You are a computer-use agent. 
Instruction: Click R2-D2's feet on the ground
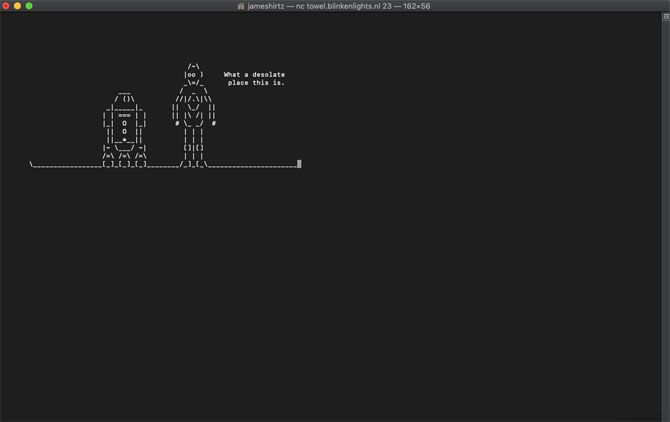pos(125,164)
